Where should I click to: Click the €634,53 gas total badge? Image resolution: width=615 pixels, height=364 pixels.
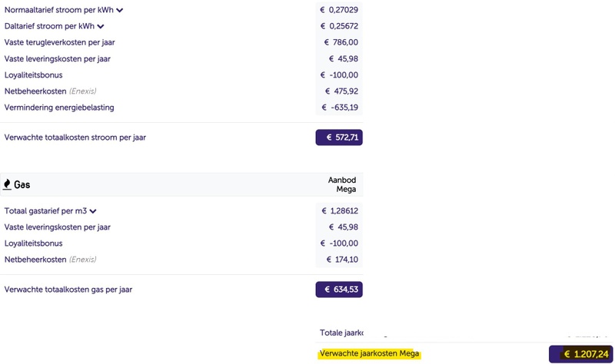pyautogui.click(x=339, y=290)
